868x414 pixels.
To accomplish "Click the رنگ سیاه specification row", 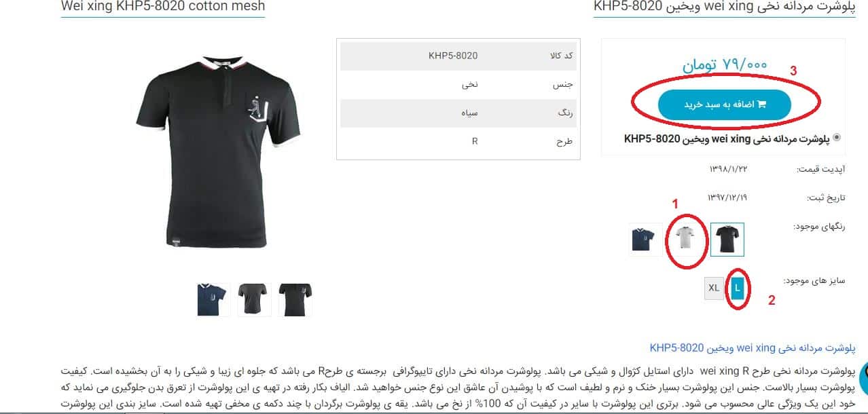I will pyautogui.click(x=458, y=113).
